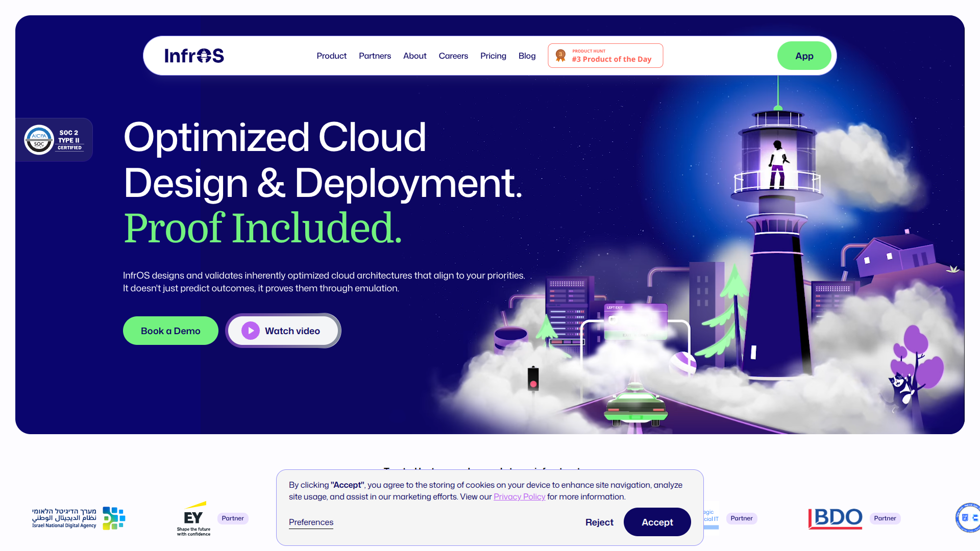980x551 pixels.
Task: Open cookie Preferences link
Action: tap(311, 522)
